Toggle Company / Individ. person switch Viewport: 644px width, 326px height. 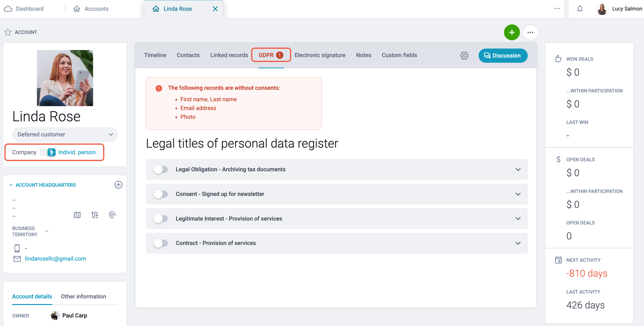tap(47, 152)
